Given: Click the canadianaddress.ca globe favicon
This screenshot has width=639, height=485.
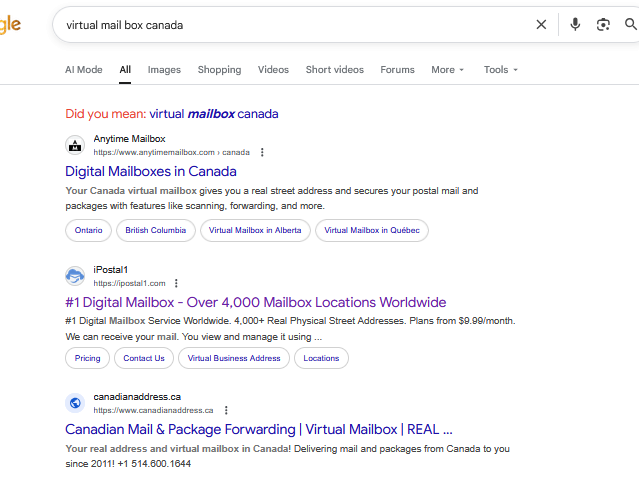Looking at the screenshot, I should click(75, 403).
